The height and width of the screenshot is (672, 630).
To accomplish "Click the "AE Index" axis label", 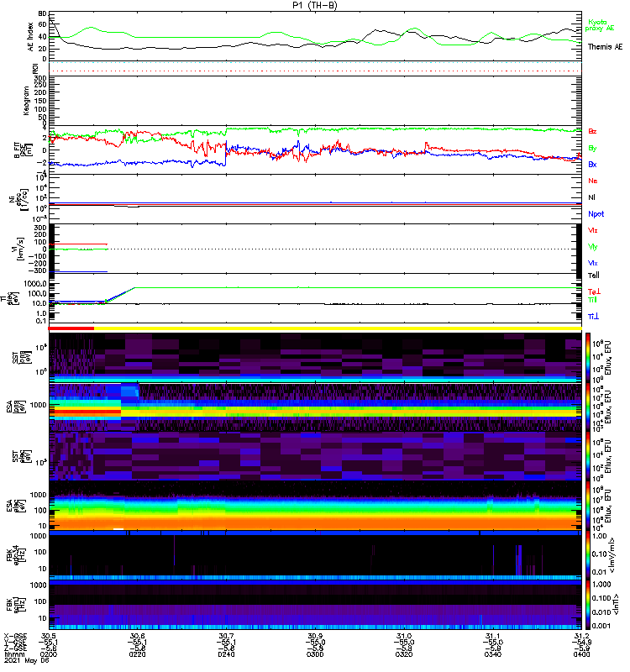I will (x=30, y=37).
